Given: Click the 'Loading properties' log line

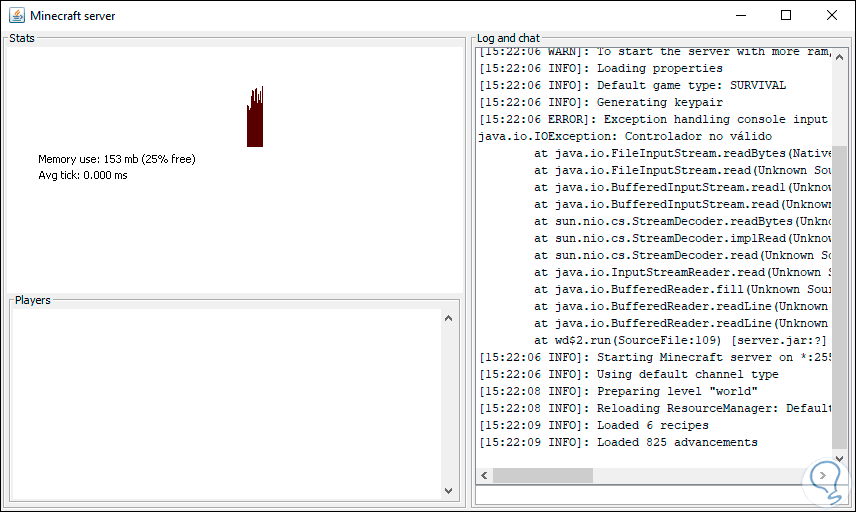Looking at the screenshot, I should (x=601, y=68).
